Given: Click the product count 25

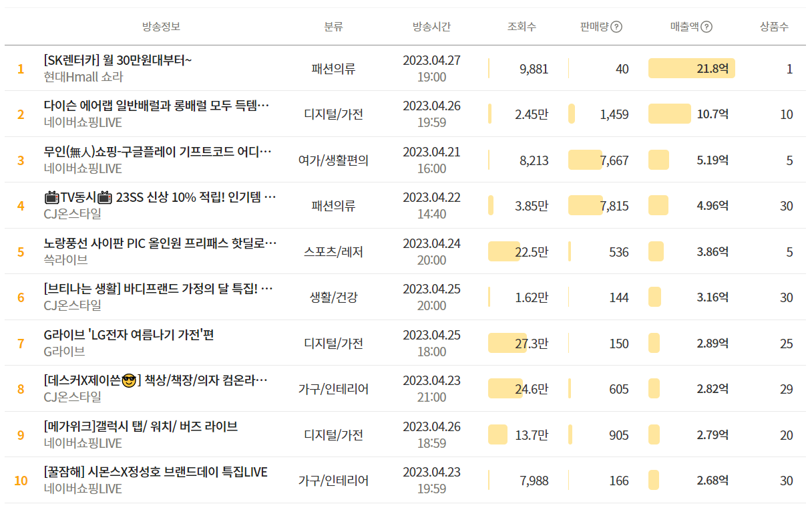Looking at the screenshot, I should pyautogui.click(x=787, y=344).
